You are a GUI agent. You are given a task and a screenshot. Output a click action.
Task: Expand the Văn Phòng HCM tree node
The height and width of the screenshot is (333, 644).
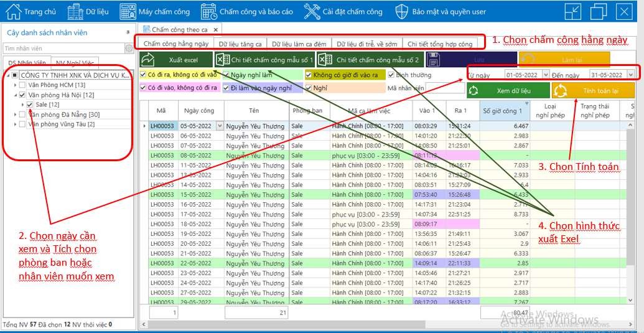[x=15, y=85]
